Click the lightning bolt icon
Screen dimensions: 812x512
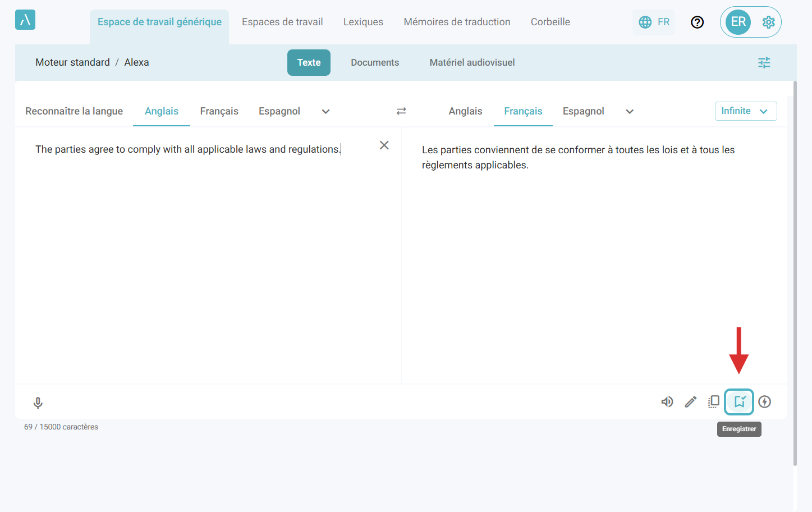(x=764, y=402)
